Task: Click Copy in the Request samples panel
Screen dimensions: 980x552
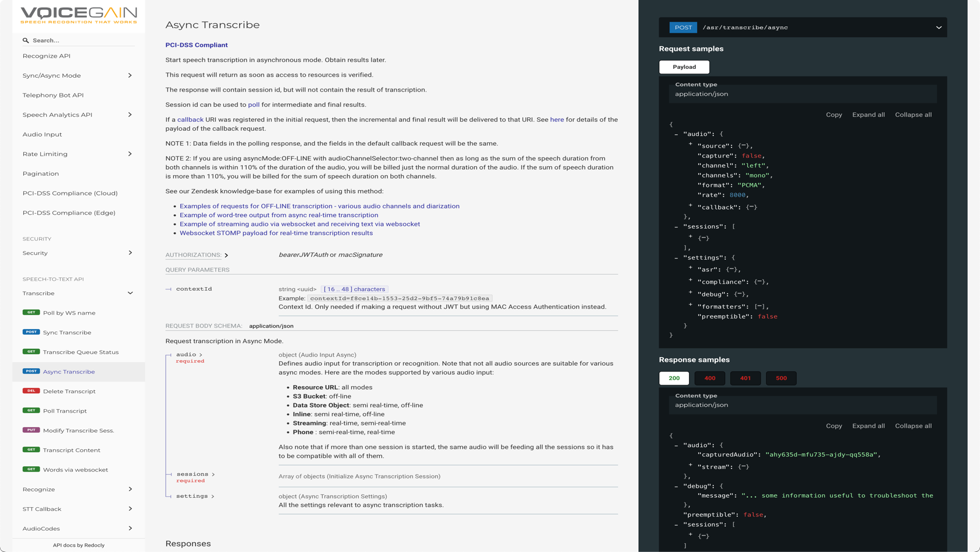Action: 834,114
